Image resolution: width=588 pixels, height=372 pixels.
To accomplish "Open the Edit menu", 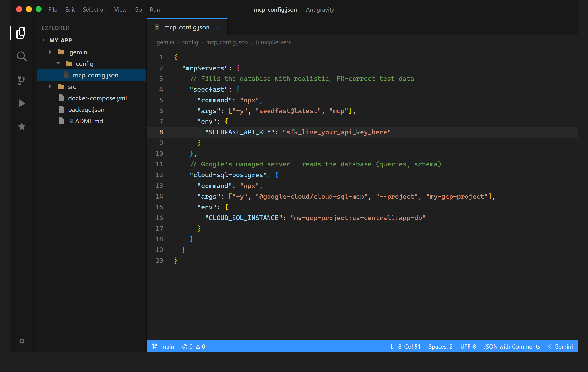I will coord(70,10).
